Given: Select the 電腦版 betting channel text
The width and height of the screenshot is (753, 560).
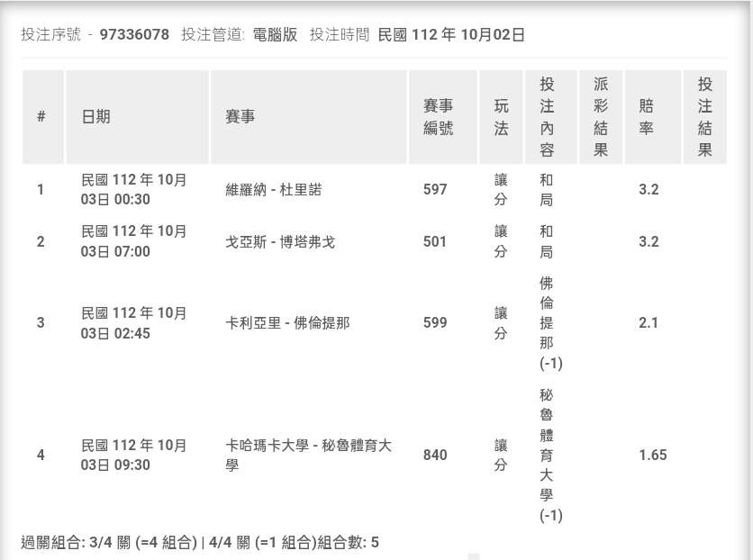Looking at the screenshot, I should click(275, 34).
